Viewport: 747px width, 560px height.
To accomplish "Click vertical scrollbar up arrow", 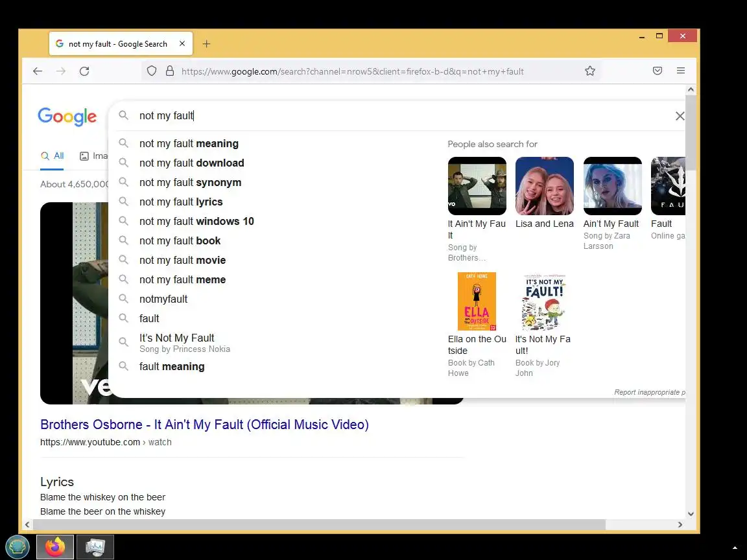I will (691, 89).
